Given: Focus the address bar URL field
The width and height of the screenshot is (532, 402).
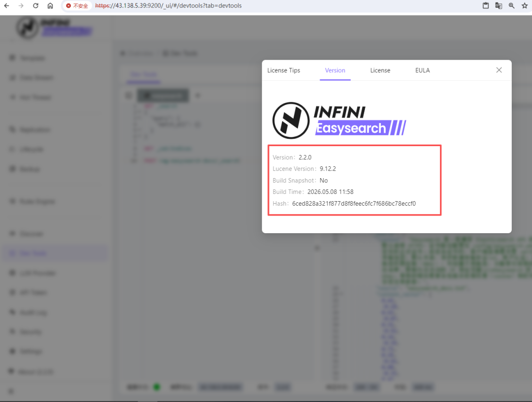Looking at the screenshot, I should [x=168, y=6].
